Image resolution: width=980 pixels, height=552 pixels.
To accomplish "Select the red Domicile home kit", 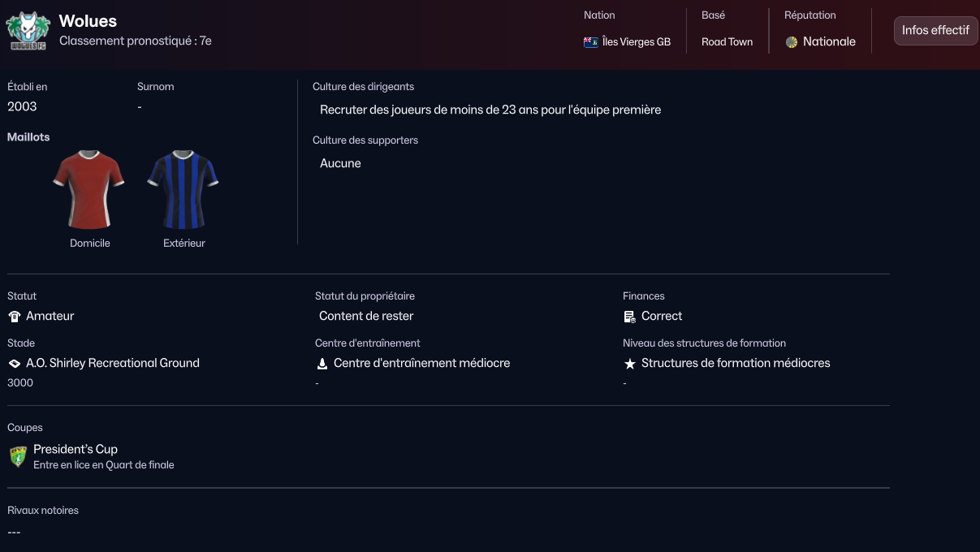I will point(89,190).
